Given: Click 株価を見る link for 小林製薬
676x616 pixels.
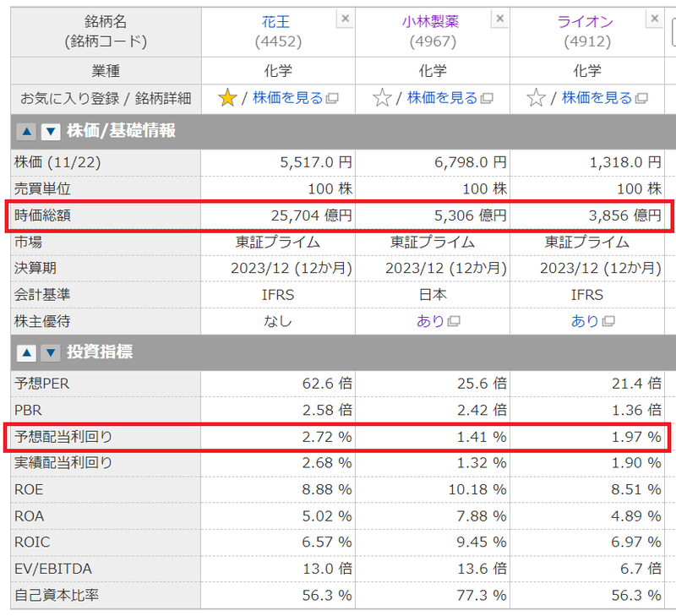Looking at the screenshot, I should pyautogui.click(x=442, y=98).
